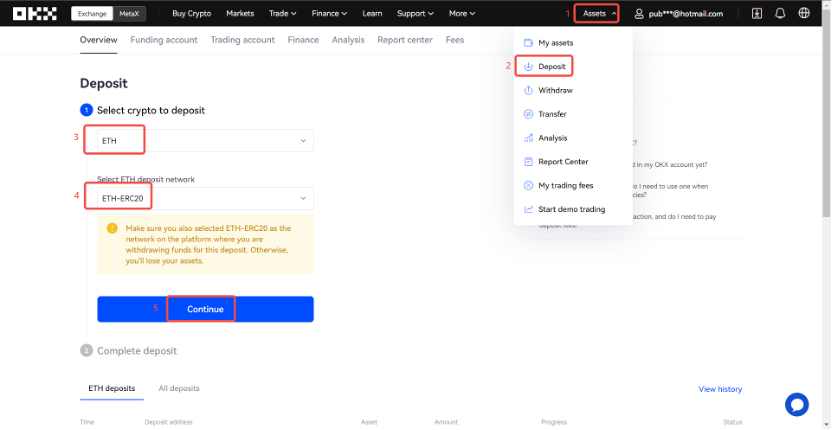832x430 pixels.
Task: Switch to Fees tab
Action: click(x=455, y=40)
